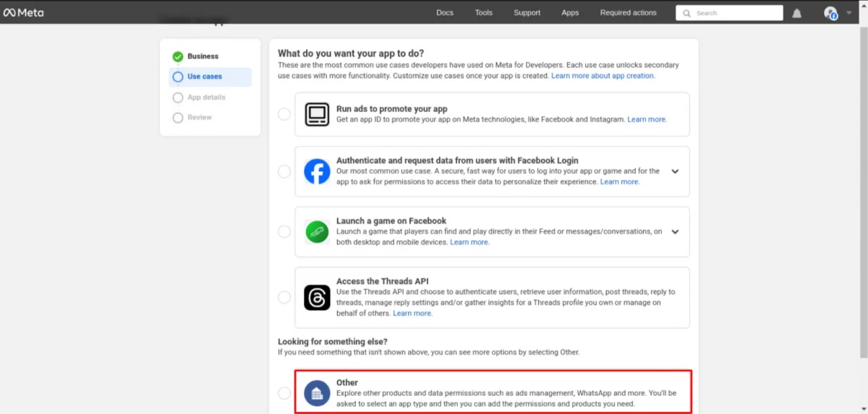Screen dimensions: 868x414
Task: Go to the App details step
Action: (x=206, y=98)
